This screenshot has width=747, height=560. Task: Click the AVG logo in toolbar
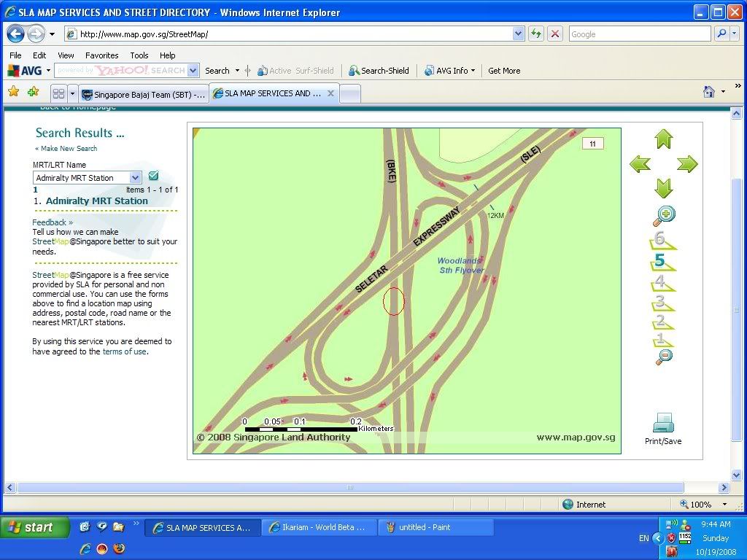pos(25,71)
